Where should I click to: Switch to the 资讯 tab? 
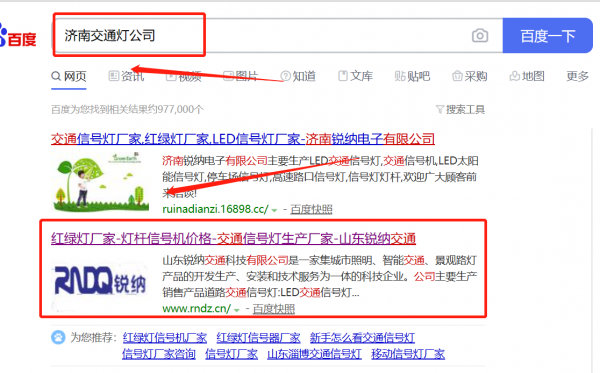tap(126, 76)
